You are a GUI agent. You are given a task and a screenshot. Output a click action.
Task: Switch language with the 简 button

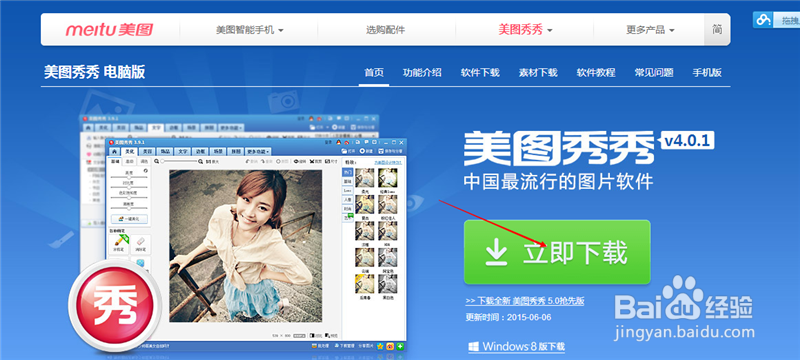pyautogui.click(x=717, y=30)
